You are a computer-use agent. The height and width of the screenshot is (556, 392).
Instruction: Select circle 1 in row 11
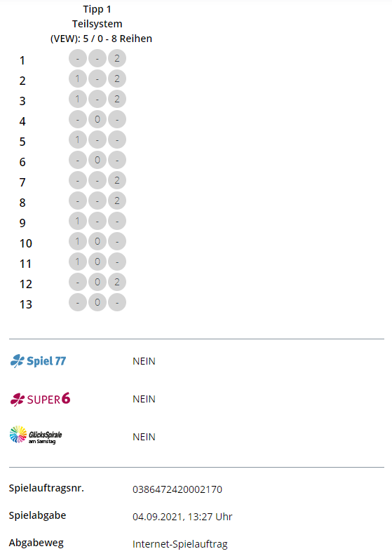coord(78,262)
